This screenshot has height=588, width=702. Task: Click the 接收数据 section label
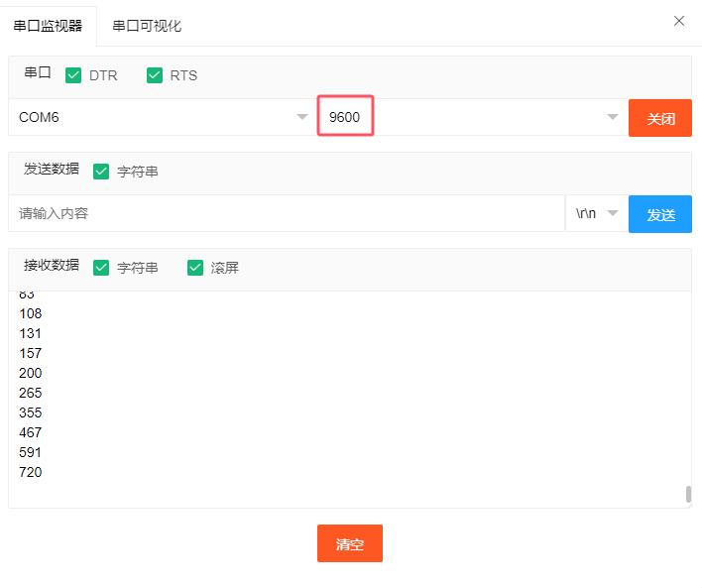point(52,265)
